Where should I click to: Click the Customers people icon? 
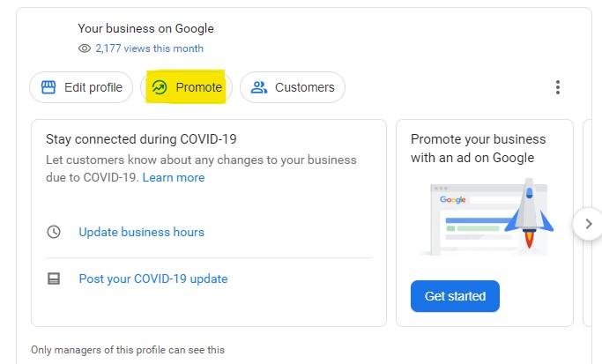tap(259, 87)
